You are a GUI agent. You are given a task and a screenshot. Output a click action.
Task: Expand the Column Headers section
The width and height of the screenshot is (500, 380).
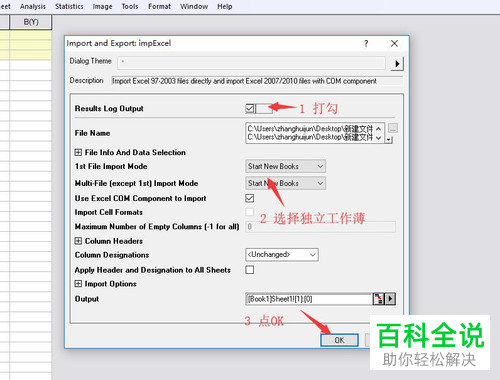coord(78,241)
